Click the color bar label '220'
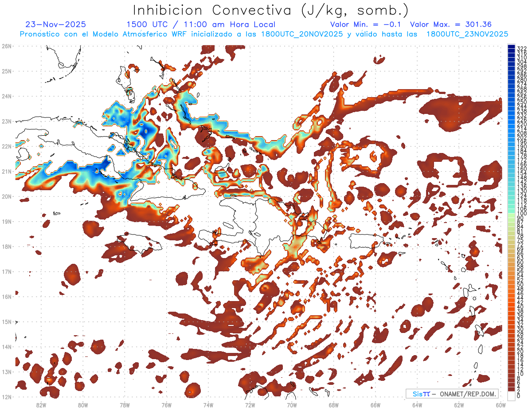Screen dimensions: 532x411 522,125
